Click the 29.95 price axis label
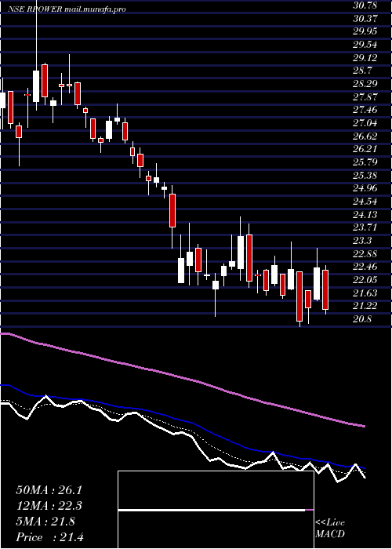Image resolution: width=392 pixels, height=549 pixels. coord(365,31)
